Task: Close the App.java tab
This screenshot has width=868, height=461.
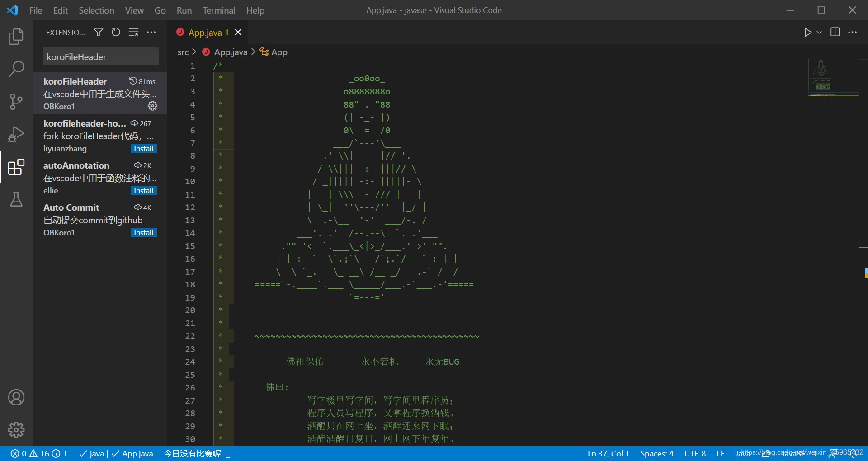Action: pyautogui.click(x=238, y=32)
